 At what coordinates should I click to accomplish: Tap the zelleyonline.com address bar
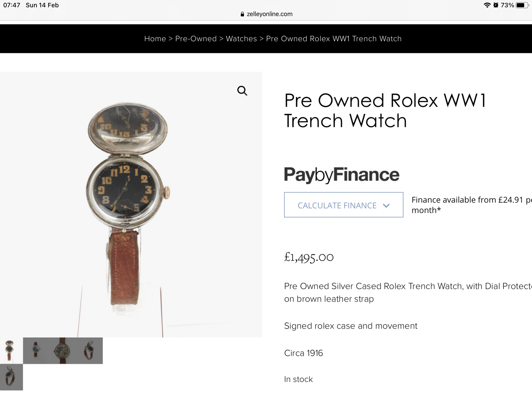(269, 14)
